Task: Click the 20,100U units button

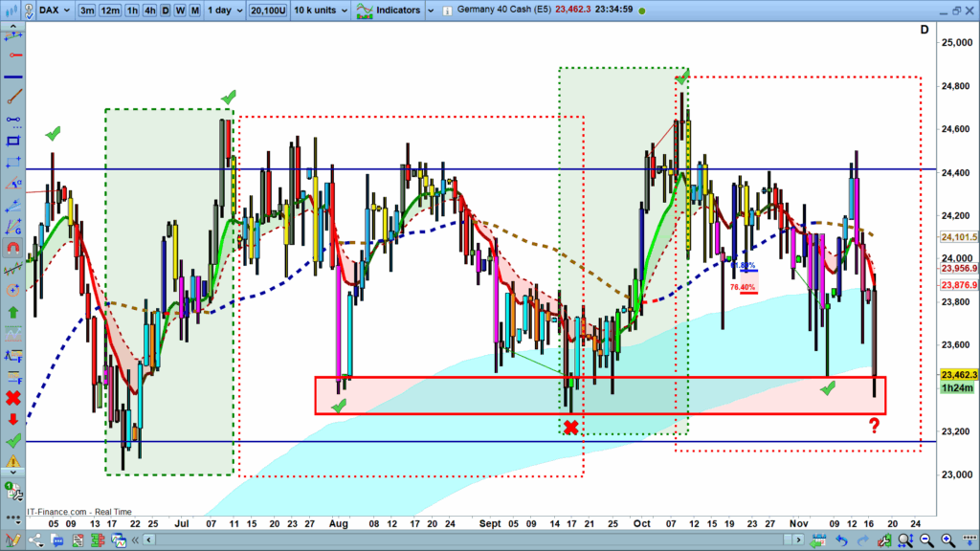Action: (x=267, y=10)
